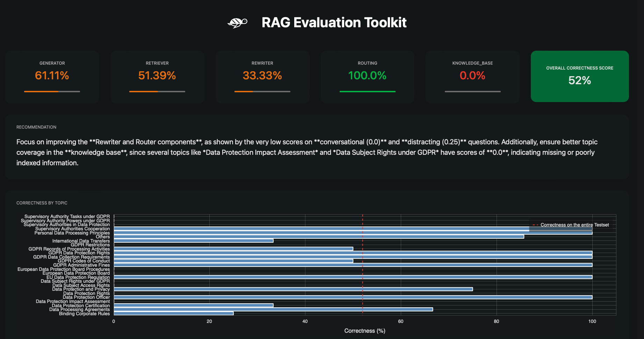Select the Retriever 51.39% card
Image resolution: width=644 pixels, height=339 pixels.
click(x=157, y=77)
